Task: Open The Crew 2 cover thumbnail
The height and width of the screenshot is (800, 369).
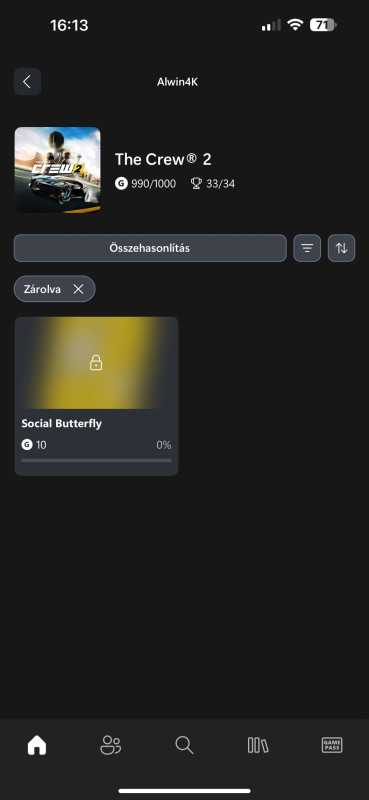Action: [x=58, y=170]
